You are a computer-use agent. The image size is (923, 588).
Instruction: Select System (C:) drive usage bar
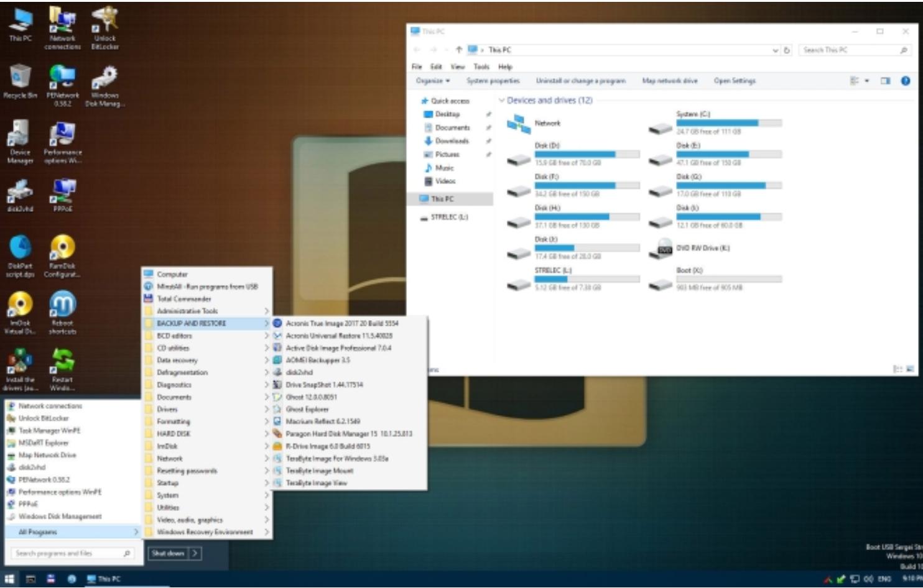click(x=728, y=123)
